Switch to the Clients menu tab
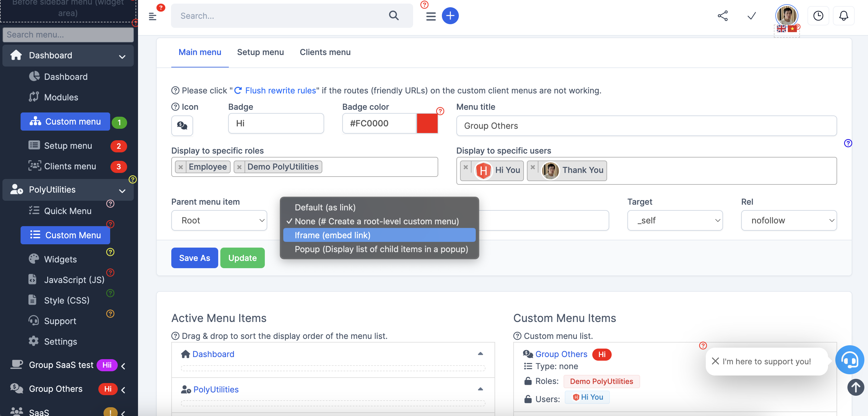Image resolution: width=868 pixels, height=416 pixels. point(325,51)
